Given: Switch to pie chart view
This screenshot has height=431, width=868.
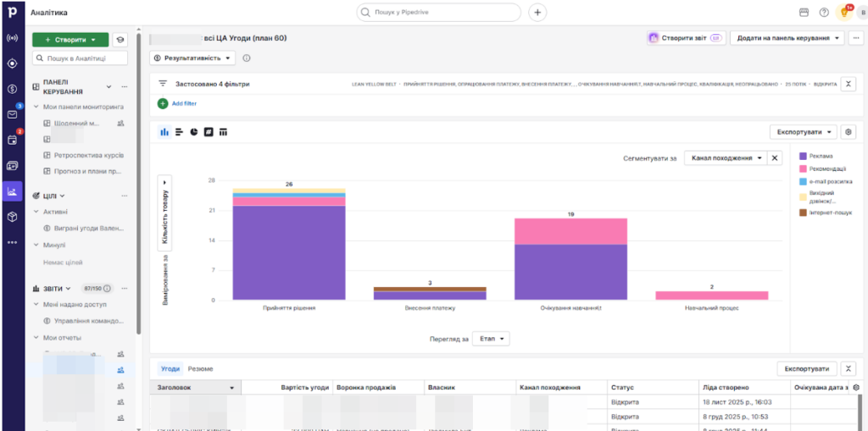Looking at the screenshot, I should pos(194,132).
